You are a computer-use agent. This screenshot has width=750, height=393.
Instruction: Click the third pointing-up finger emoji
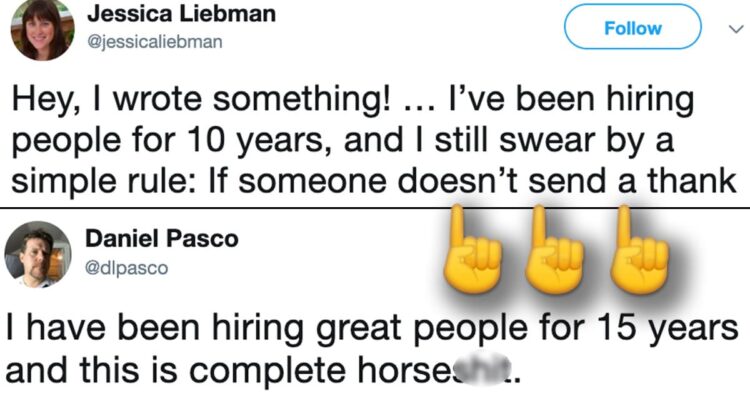pyautogui.click(x=640, y=250)
